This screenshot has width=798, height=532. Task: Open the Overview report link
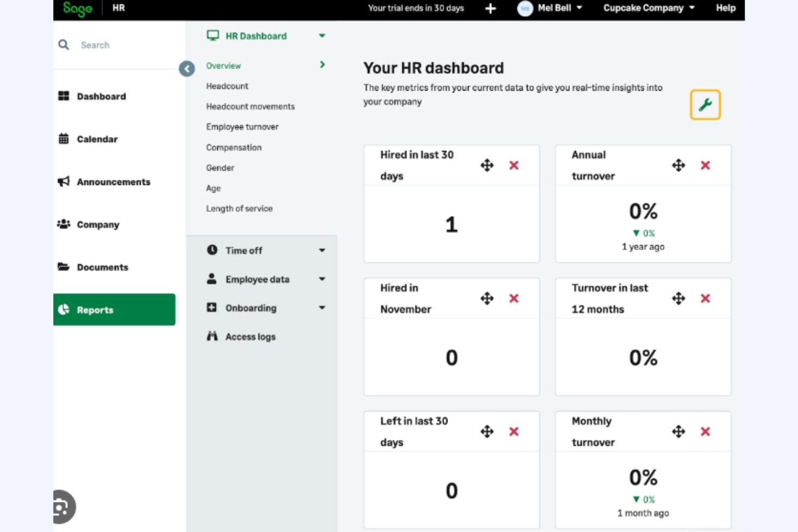pos(223,66)
